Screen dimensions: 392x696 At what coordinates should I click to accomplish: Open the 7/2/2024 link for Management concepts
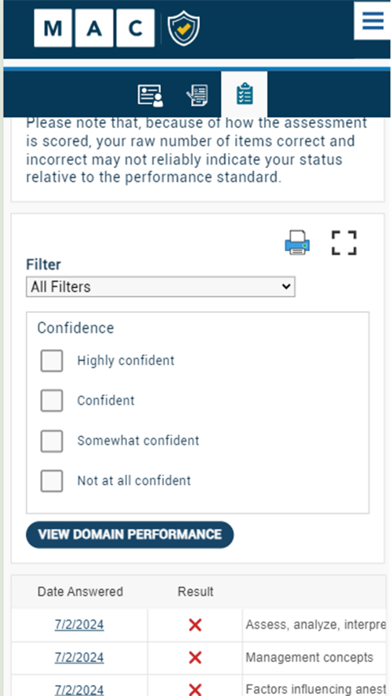79,657
